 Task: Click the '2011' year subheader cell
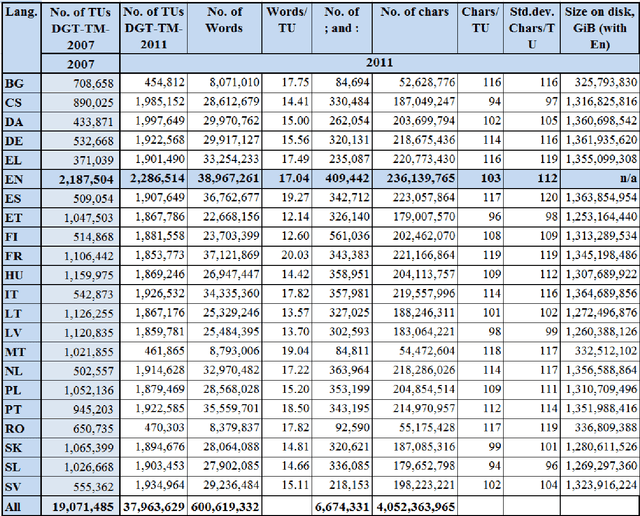click(378, 62)
